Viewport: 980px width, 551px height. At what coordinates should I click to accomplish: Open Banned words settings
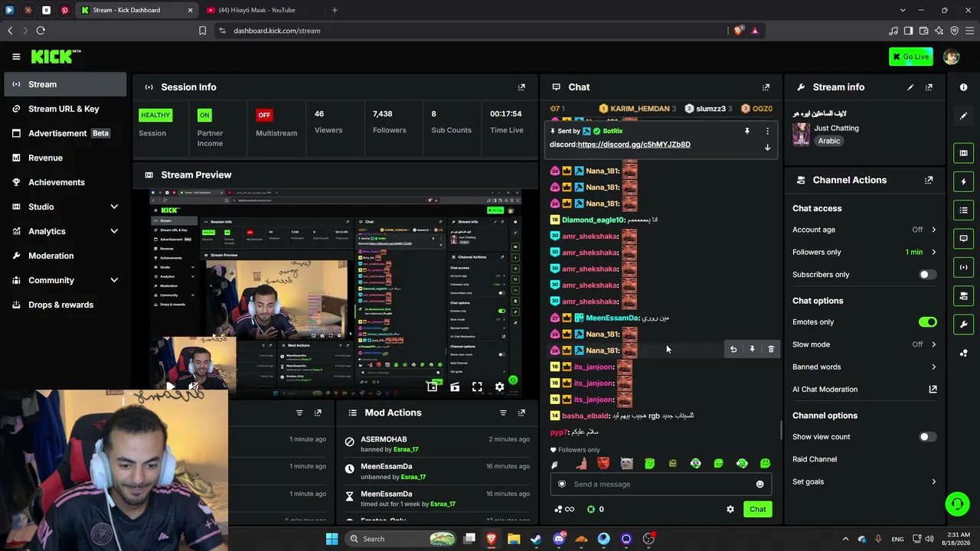pyautogui.click(x=864, y=367)
